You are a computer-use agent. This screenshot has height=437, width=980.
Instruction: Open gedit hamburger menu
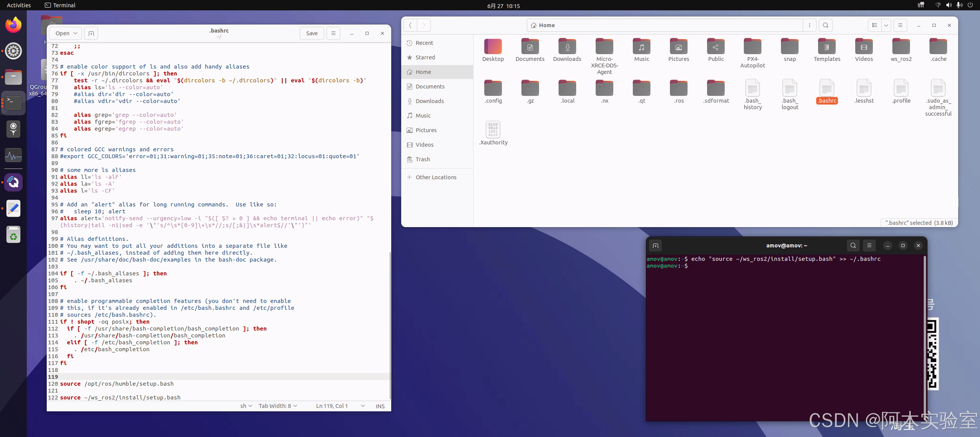pos(333,33)
